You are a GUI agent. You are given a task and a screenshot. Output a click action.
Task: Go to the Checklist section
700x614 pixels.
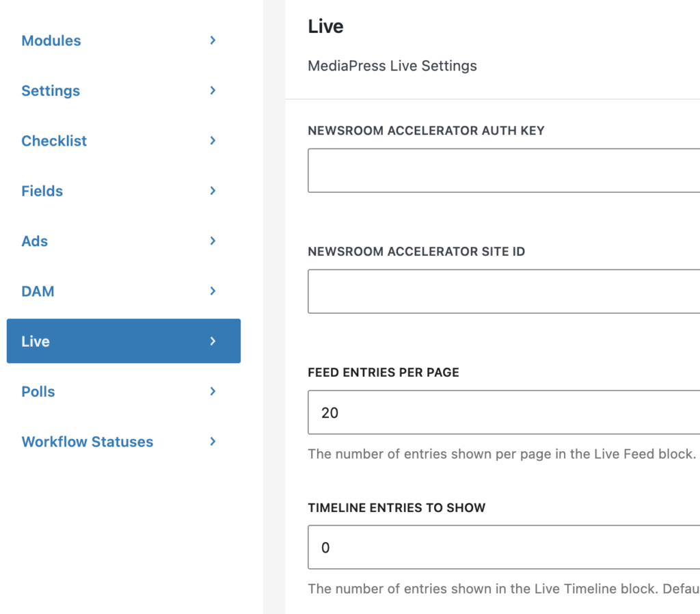tap(124, 141)
